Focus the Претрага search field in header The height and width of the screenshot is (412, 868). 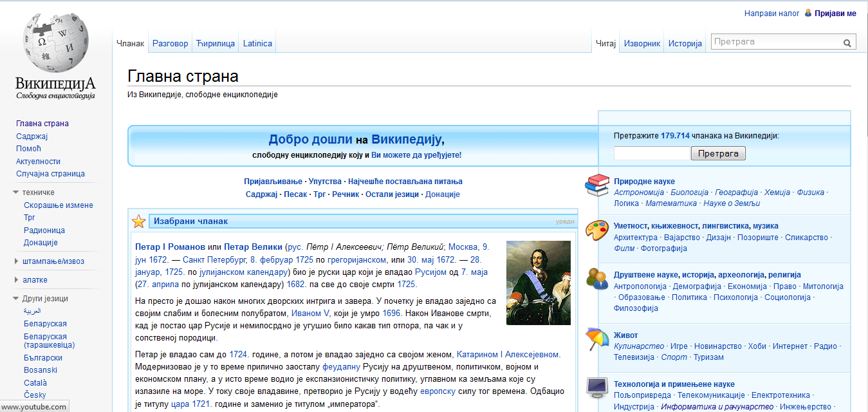click(x=777, y=42)
